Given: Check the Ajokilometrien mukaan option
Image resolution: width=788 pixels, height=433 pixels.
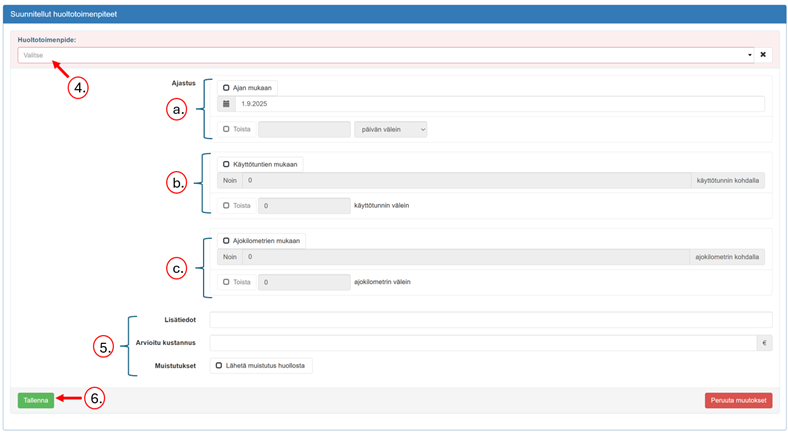Looking at the screenshot, I should pyautogui.click(x=227, y=241).
